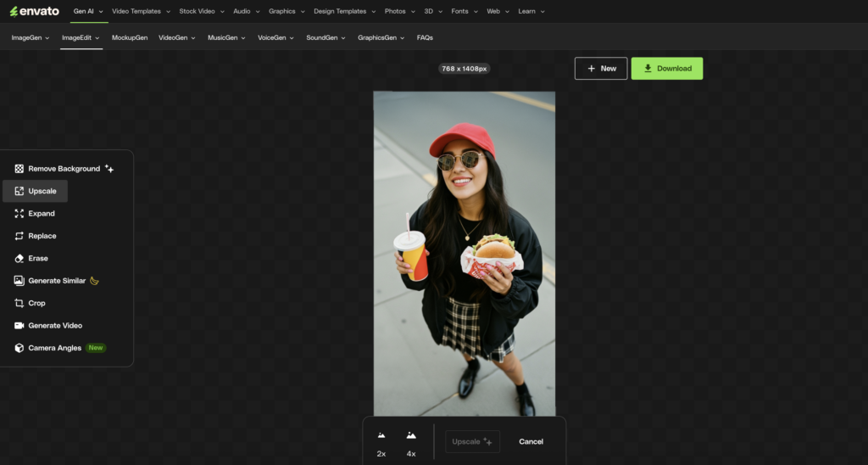The image size is (868, 465).
Task: Select the Replace label
Action: 42,236
